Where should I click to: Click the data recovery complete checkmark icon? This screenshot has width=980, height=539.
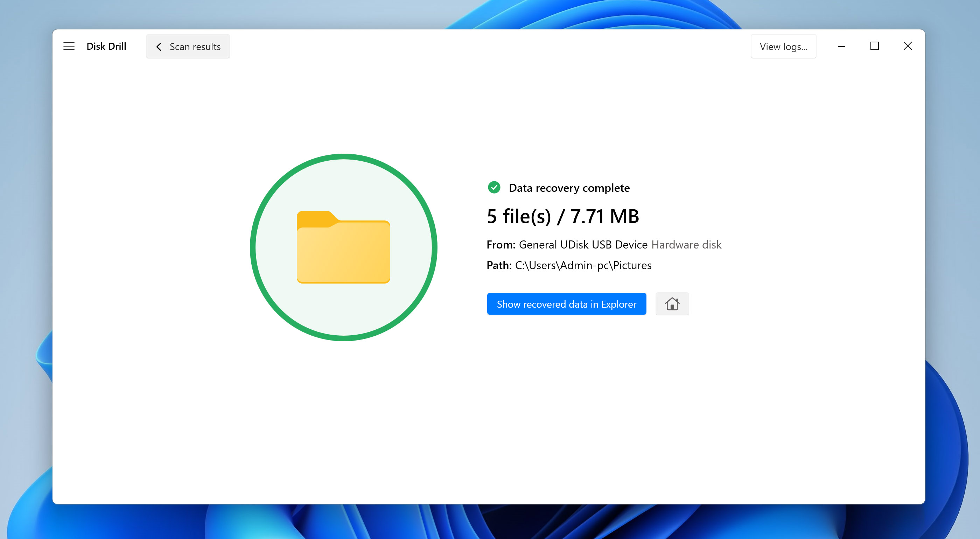click(493, 188)
